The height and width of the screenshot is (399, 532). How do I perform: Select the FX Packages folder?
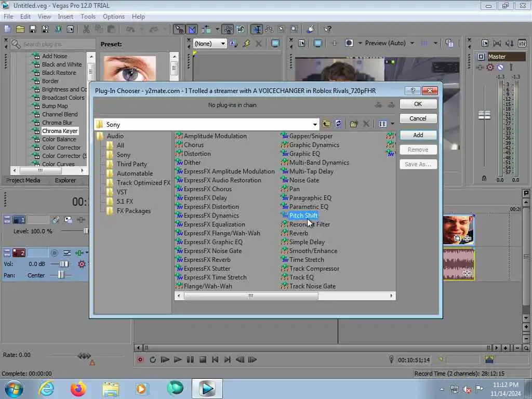coord(134,211)
